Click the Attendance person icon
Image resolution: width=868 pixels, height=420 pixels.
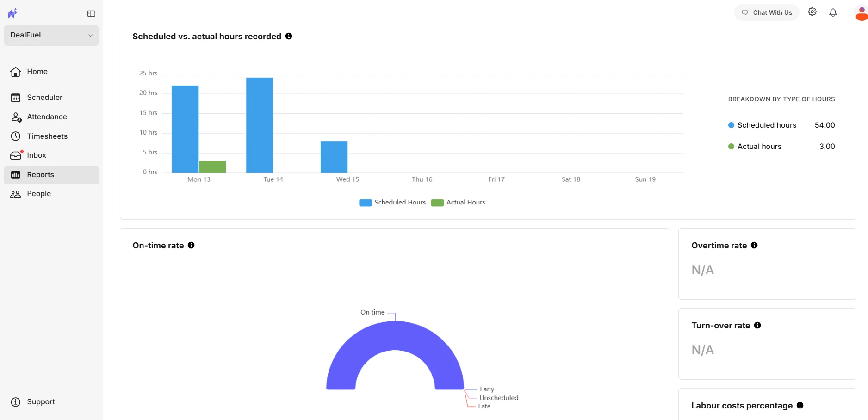(16, 117)
